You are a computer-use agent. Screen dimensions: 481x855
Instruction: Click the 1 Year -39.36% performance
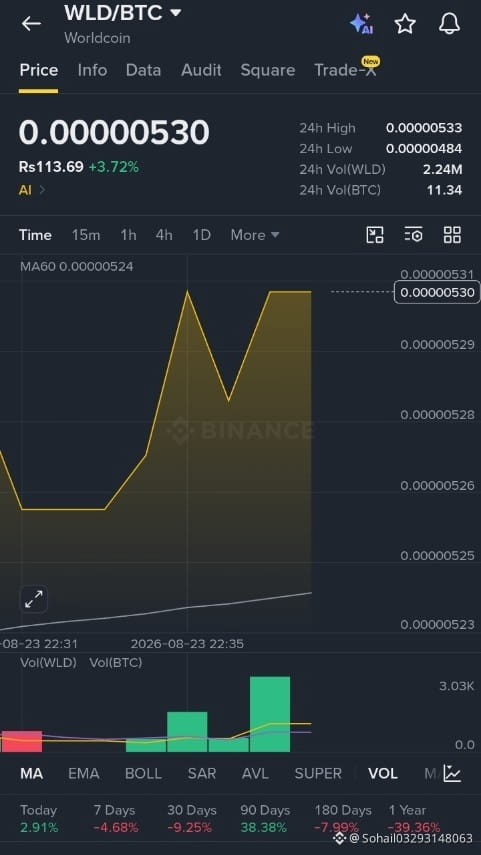point(414,818)
